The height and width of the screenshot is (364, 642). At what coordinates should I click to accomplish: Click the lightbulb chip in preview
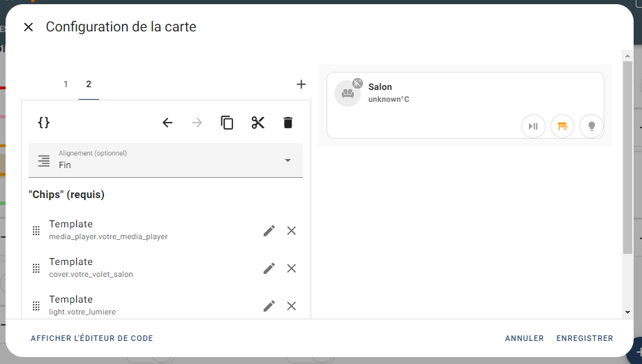[x=591, y=126]
